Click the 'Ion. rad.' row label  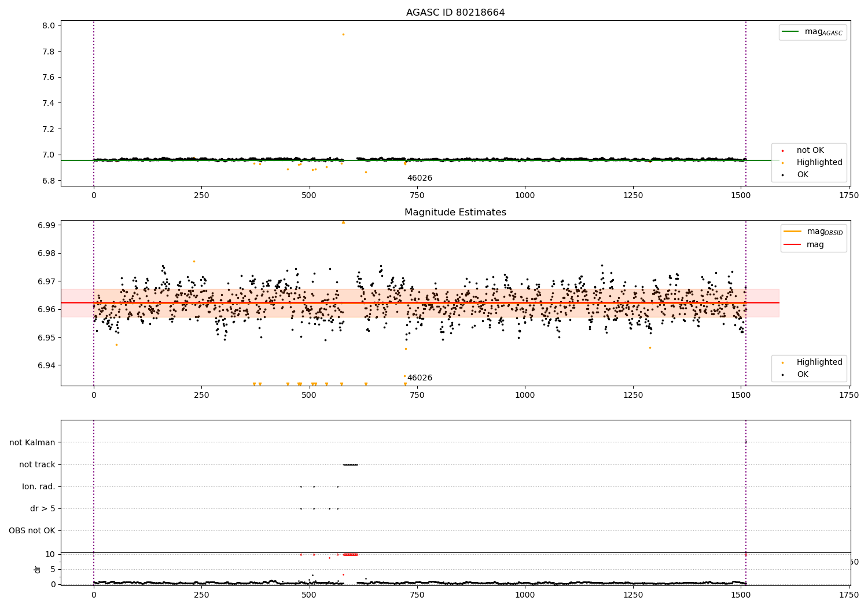(x=39, y=486)
